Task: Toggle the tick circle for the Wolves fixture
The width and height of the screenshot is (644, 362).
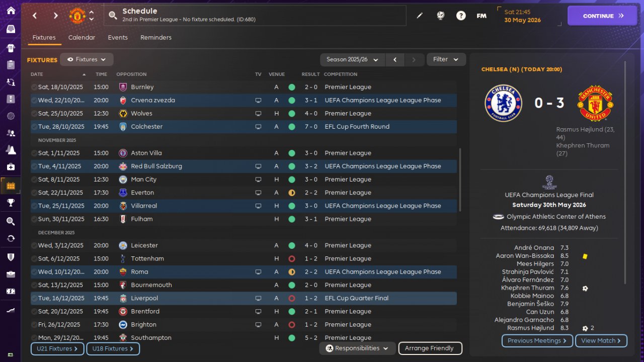Action: pos(34,114)
